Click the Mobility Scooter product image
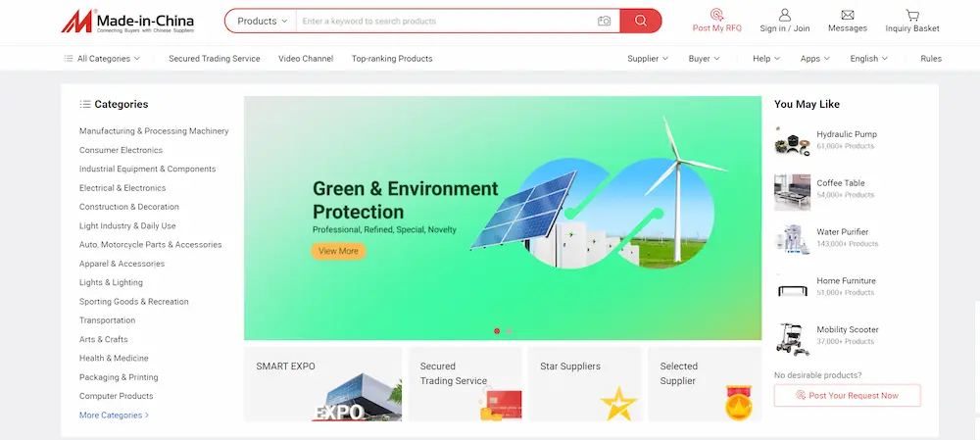 [793, 338]
